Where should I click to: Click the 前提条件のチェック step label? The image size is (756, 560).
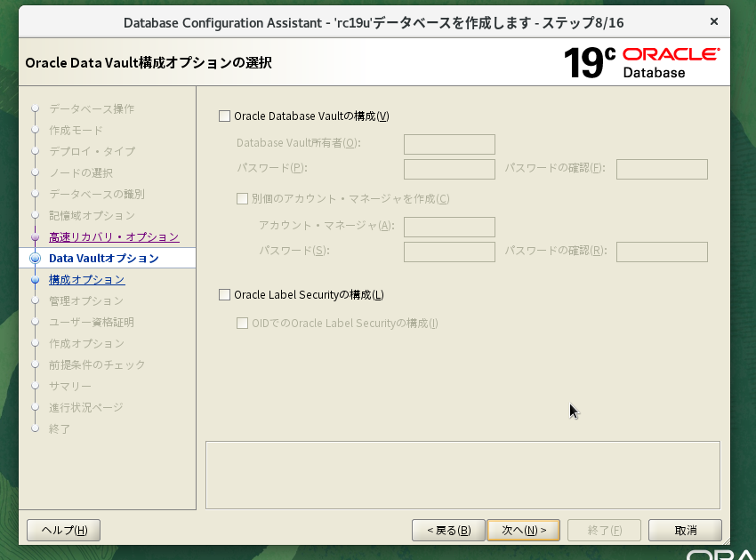[97, 364]
